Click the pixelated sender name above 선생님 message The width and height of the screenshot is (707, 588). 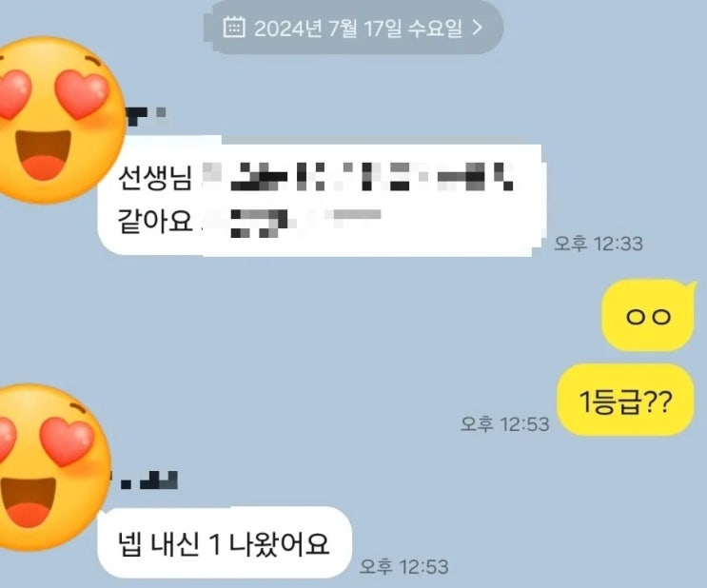point(147,114)
